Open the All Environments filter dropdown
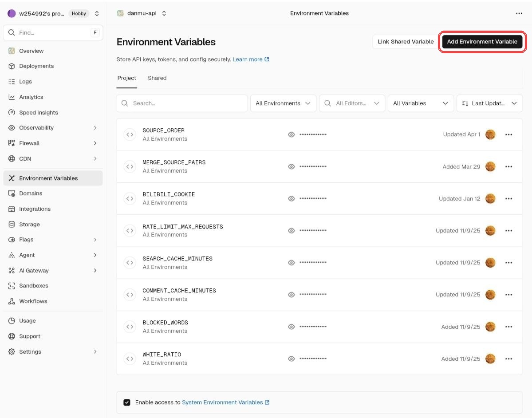 tap(283, 103)
